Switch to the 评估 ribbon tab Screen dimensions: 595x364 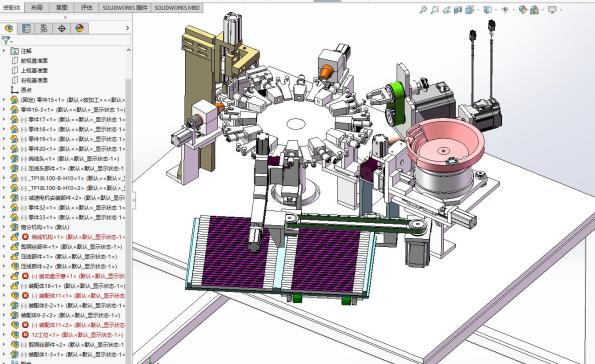(87, 7)
